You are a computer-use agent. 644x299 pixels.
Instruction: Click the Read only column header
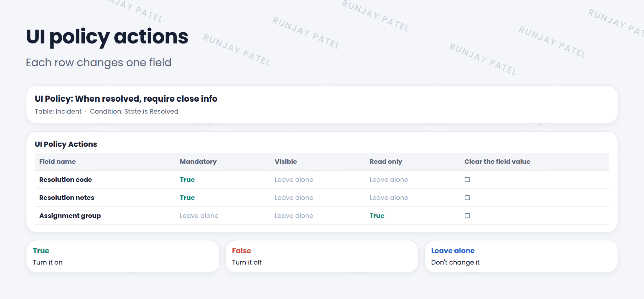[386, 162]
